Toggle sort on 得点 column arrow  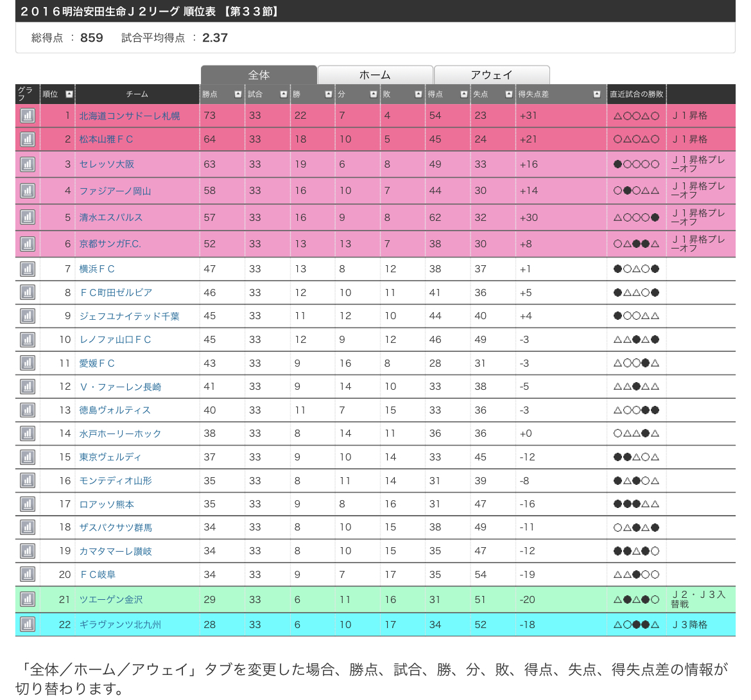click(x=463, y=94)
